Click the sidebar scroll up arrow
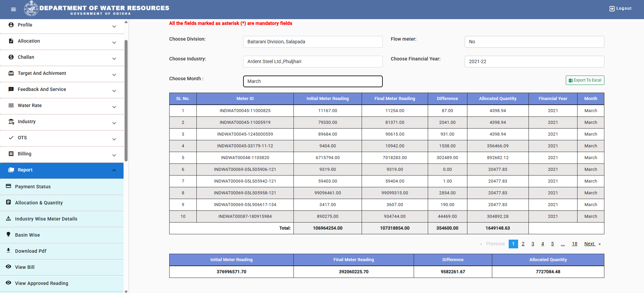Image resolution: width=644 pixels, height=293 pixels. tap(126, 22)
